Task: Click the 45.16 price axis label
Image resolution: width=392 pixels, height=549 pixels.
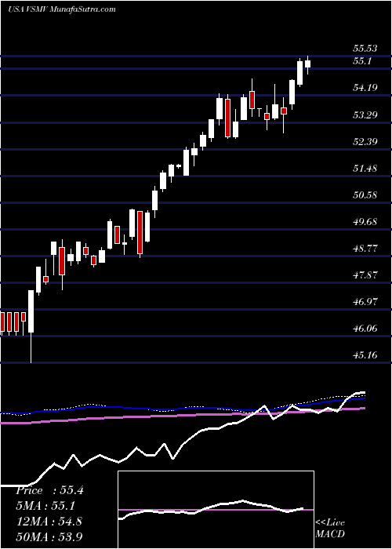Action: [x=365, y=355]
